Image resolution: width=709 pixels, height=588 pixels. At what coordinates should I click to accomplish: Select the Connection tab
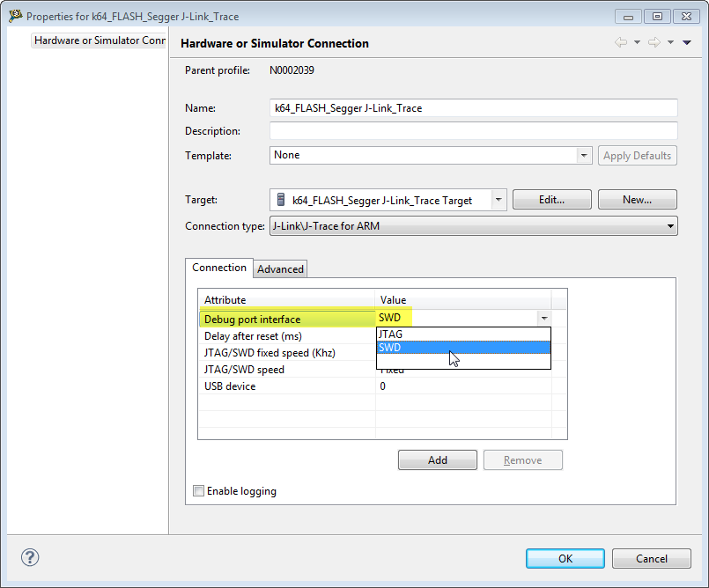click(219, 268)
